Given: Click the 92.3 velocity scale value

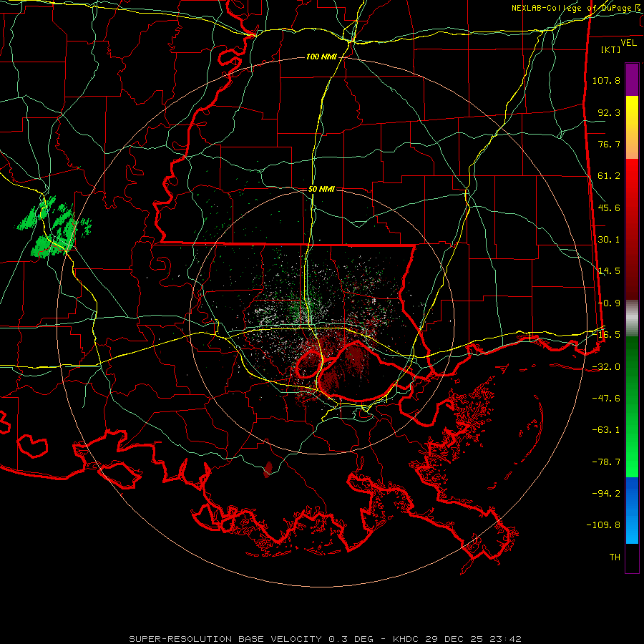Looking at the screenshot, I should pyautogui.click(x=609, y=112).
